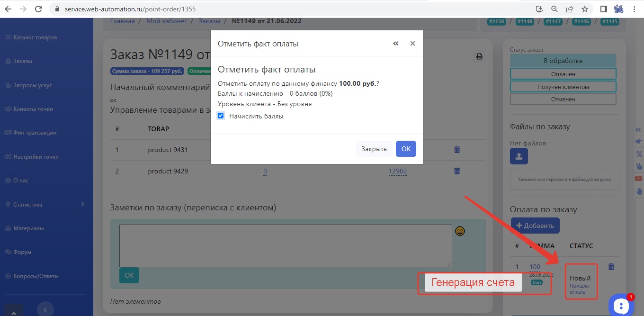The width and height of the screenshot is (644, 316).
Task: Open Каталог товаров in sidebar
Action: coord(35,37)
